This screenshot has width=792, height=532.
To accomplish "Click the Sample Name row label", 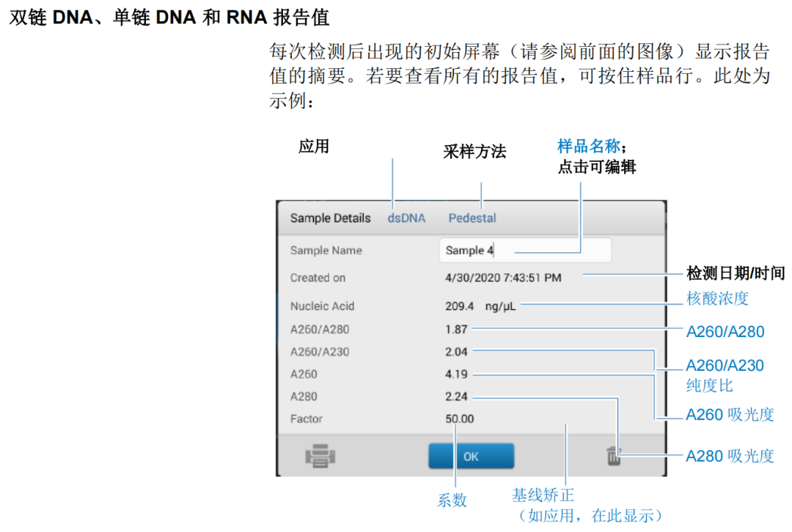I will [x=326, y=250].
